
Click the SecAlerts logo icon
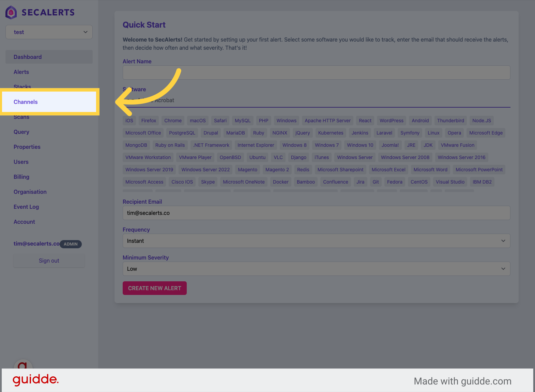[11, 12]
